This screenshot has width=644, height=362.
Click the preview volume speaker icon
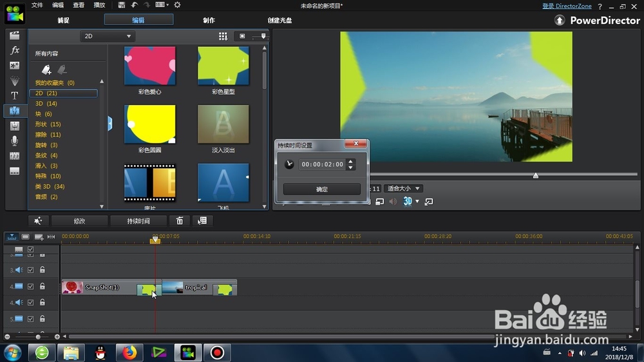[x=393, y=202]
